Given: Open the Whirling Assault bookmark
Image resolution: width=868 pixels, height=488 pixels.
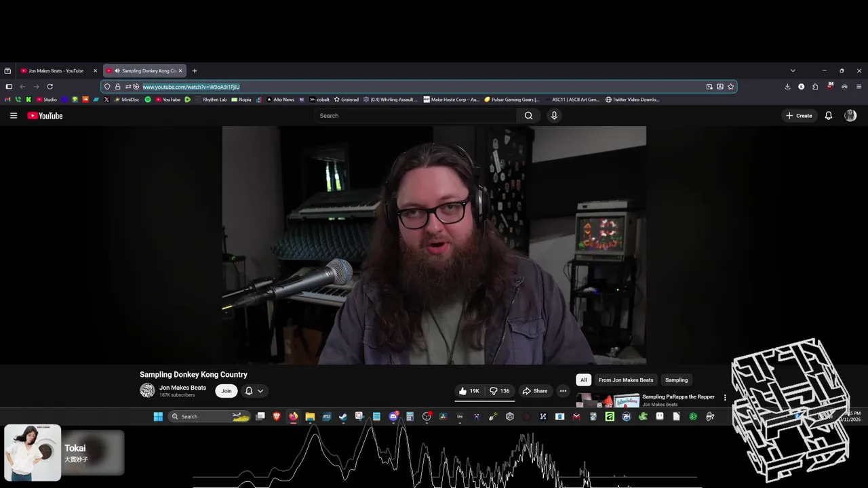Looking at the screenshot, I should click(391, 100).
